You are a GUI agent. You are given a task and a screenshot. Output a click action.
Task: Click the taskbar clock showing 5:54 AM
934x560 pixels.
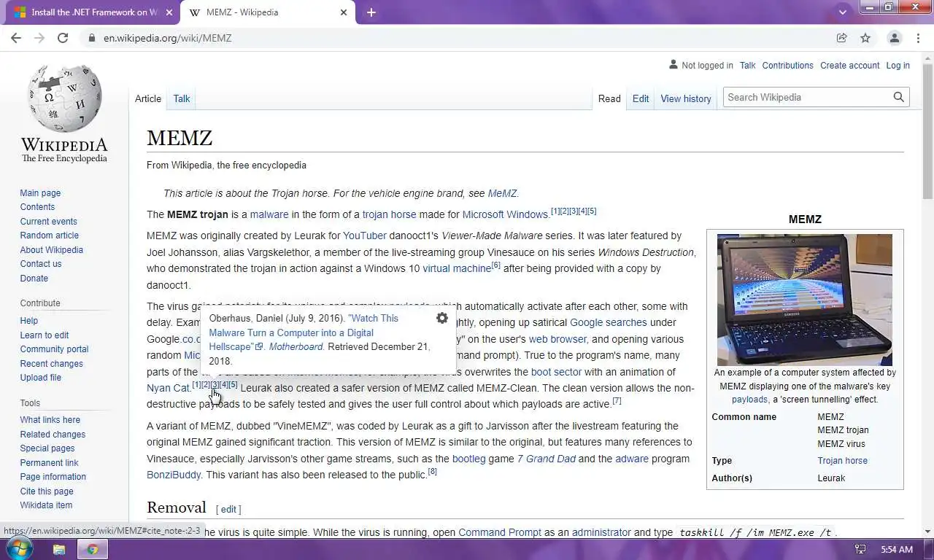897,549
